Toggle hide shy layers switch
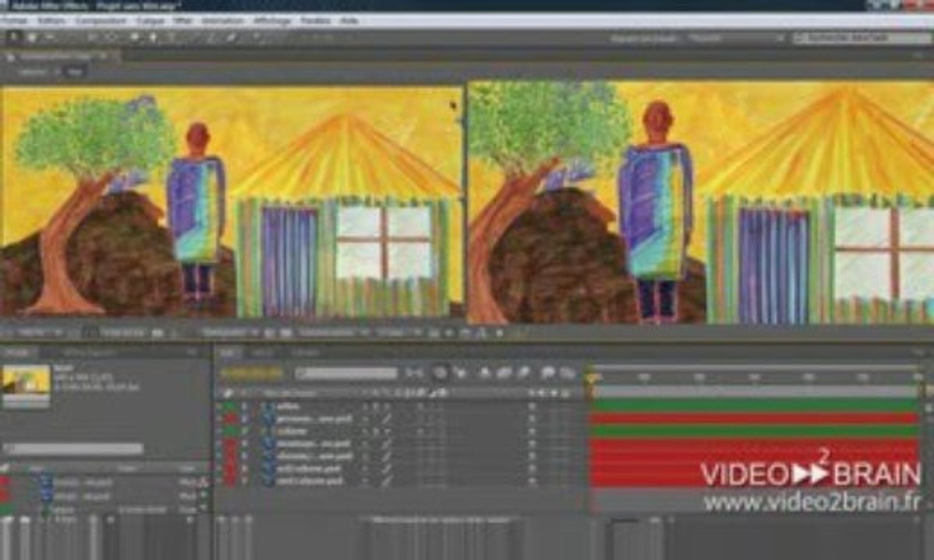Viewport: 934px width, 560px height. (x=486, y=373)
